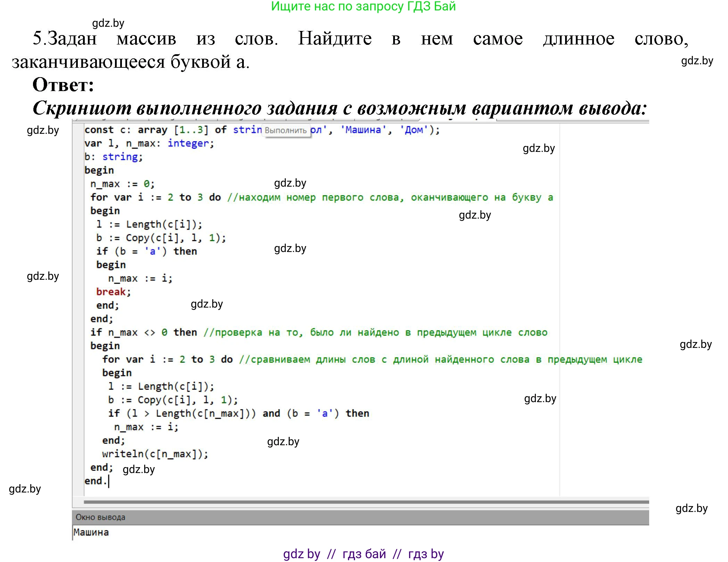Click the if (b = 'a') then line

tap(146, 251)
